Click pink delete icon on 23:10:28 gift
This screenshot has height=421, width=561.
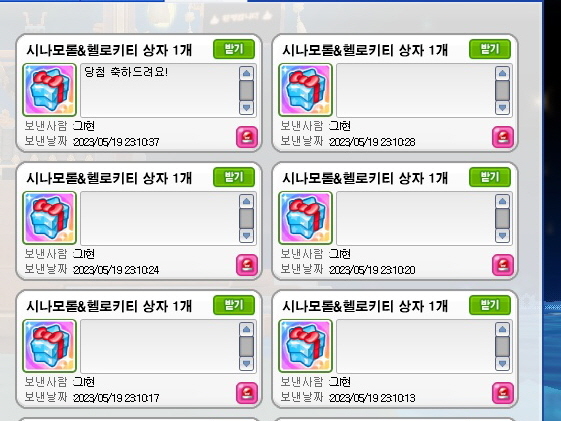tap(503, 137)
